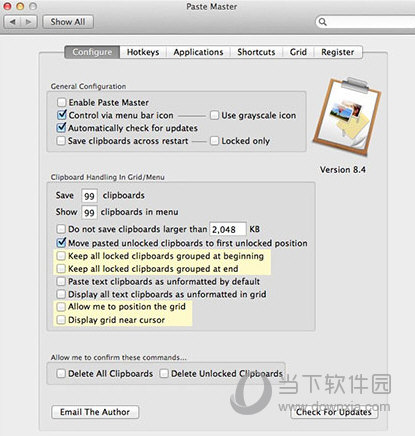Image resolution: width=415 pixels, height=436 pixels.
Task: Uncheck Move pasted unlocked clipboards option
Action: (61, 243)
